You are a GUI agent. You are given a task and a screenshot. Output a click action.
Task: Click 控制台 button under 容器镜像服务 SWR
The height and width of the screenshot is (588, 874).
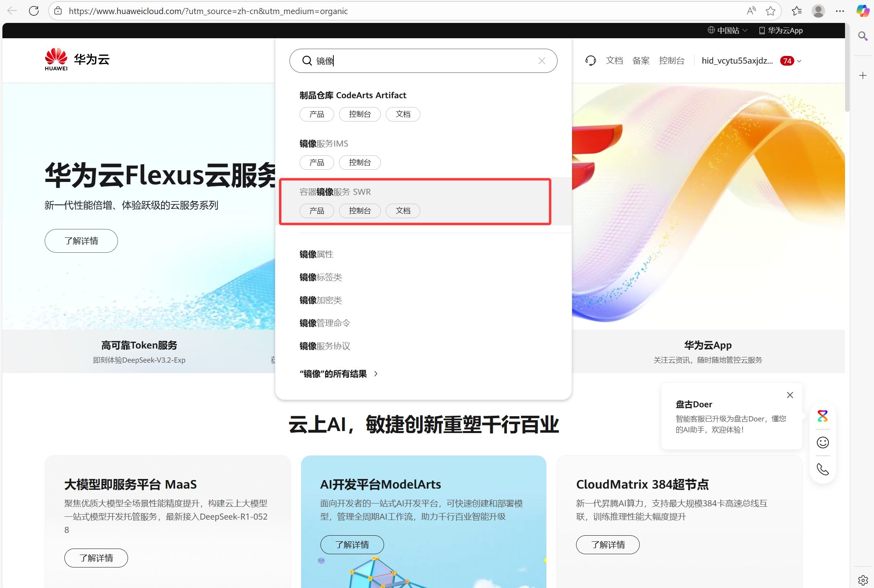[360, 211]
